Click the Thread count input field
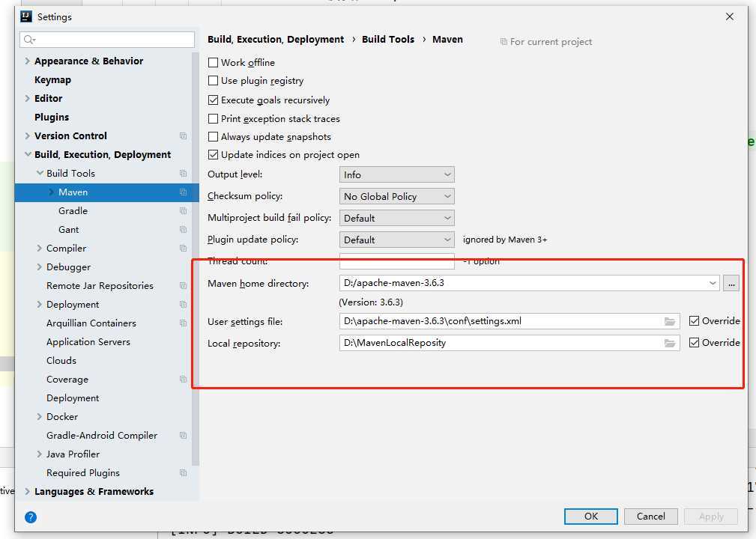756x539 pixels. [x=397, y=261]
